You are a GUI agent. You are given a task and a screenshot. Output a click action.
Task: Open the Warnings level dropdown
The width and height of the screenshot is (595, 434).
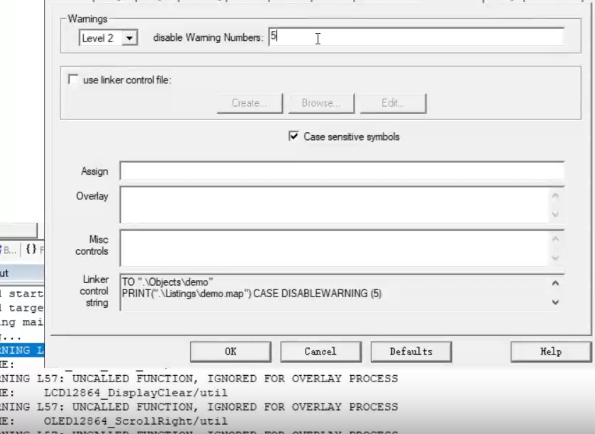tap(129, 38)
